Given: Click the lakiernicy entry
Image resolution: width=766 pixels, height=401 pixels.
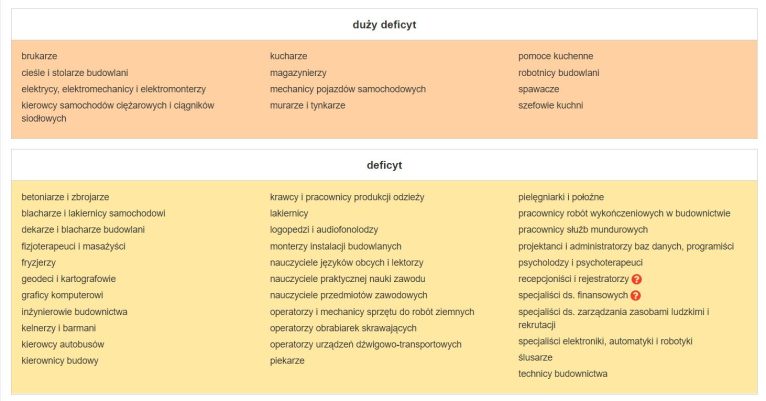Looking at the screenshot, I should (289, 213).
